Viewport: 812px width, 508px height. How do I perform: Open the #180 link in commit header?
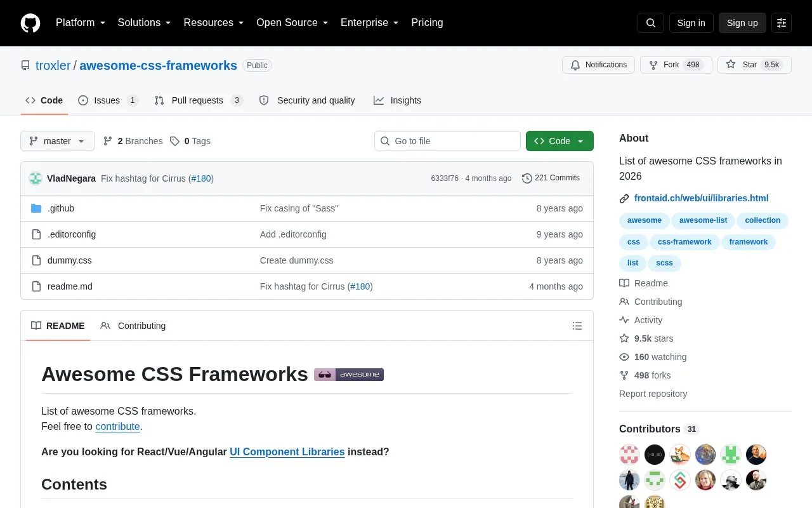point(201,178)
